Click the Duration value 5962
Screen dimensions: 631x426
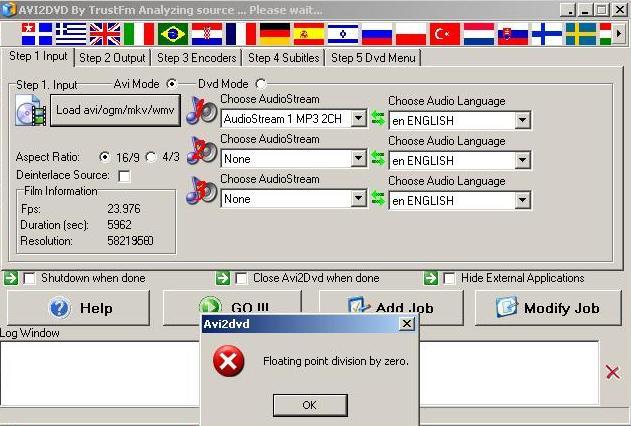pos(119,224)
